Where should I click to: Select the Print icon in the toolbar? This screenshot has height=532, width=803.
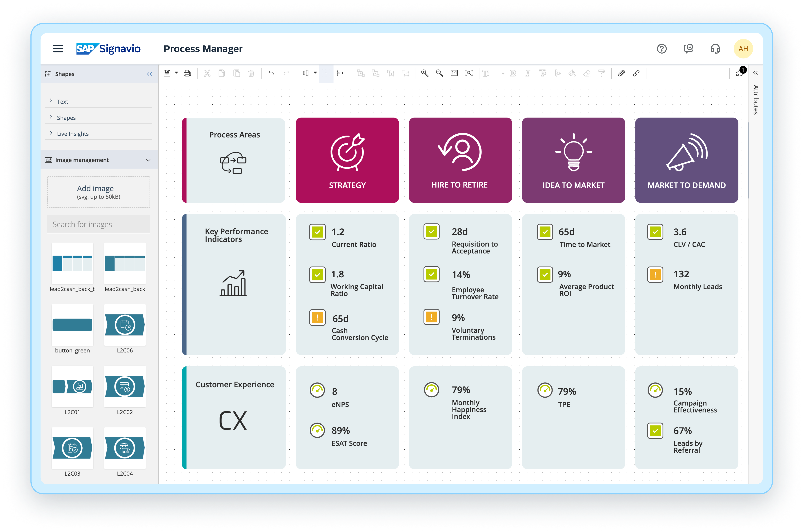point(187,73)
